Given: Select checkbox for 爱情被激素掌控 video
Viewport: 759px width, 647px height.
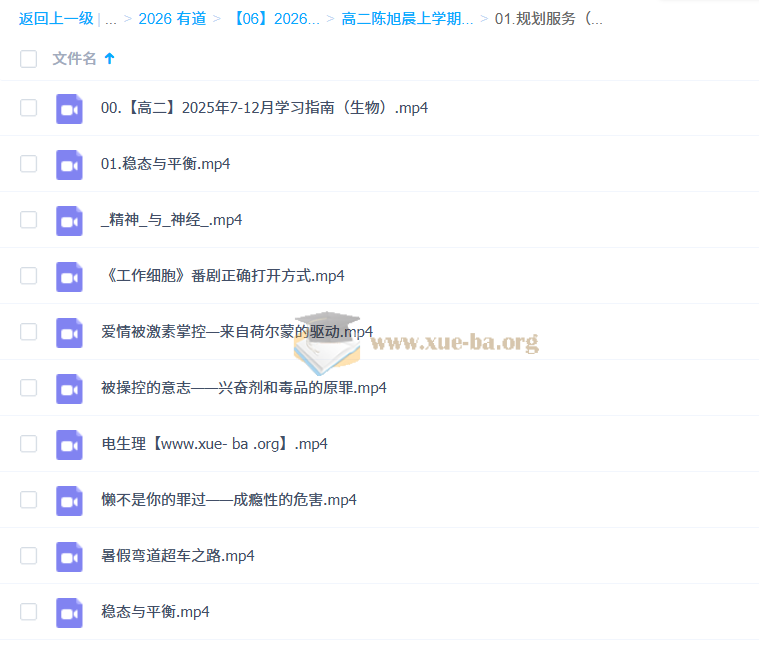Looking at the screenshot, I should point(29,332).
